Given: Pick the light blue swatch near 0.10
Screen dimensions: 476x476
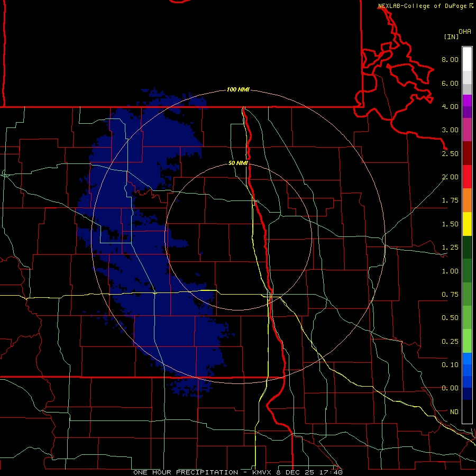Looking at the screenshot, I should (467, 359).
